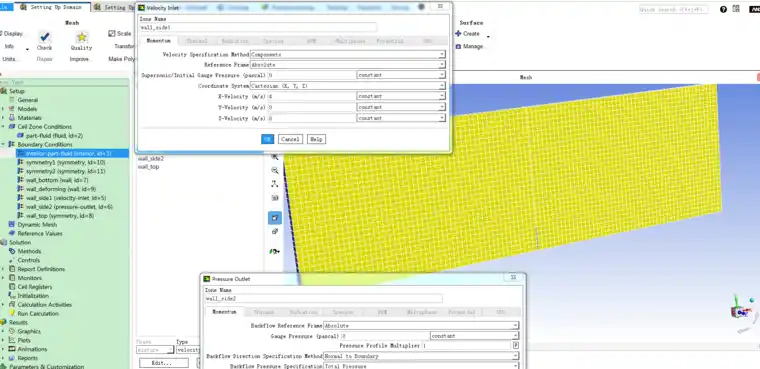
Task: Click the Run Calculation lightning icon
Action: (x=12, y=314)
